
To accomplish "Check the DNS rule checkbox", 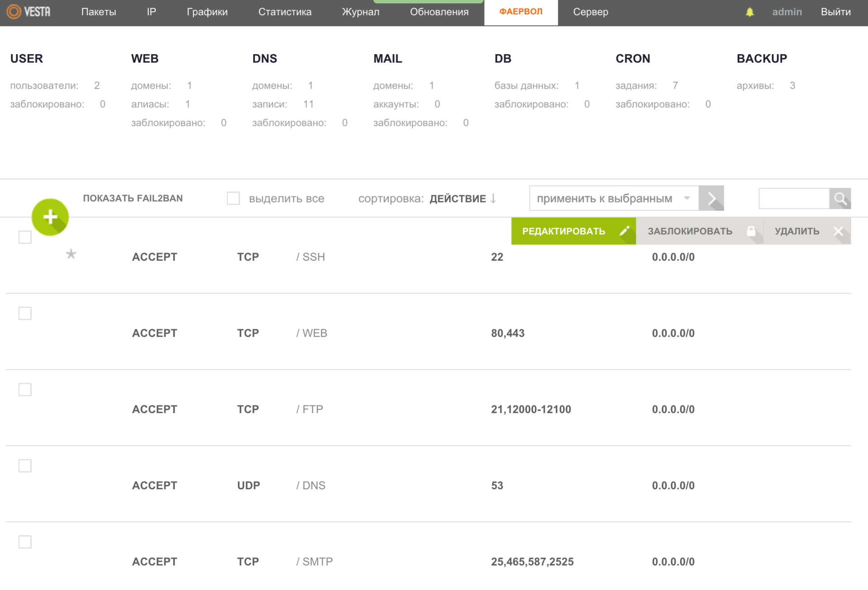I will pyautogui.click(x=25, y=466).
